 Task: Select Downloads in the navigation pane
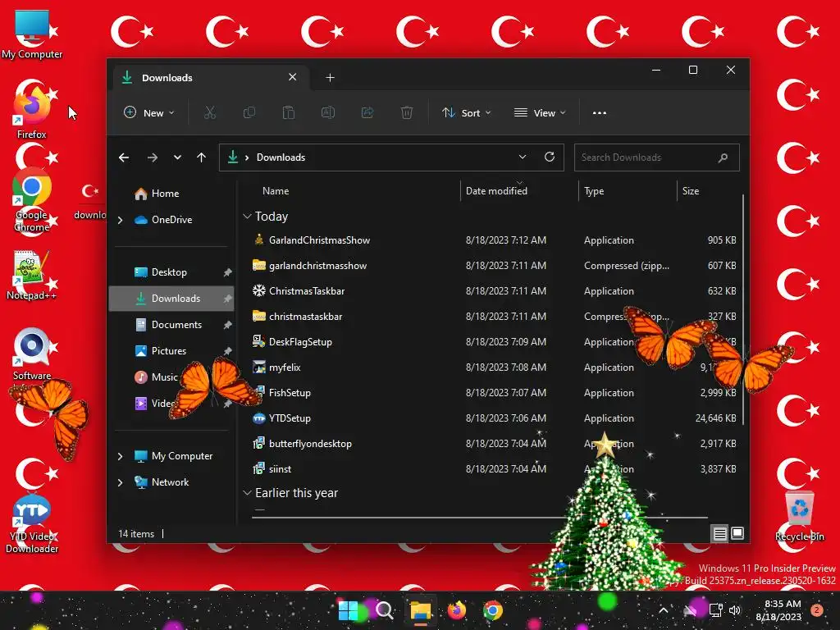point(171,299)
